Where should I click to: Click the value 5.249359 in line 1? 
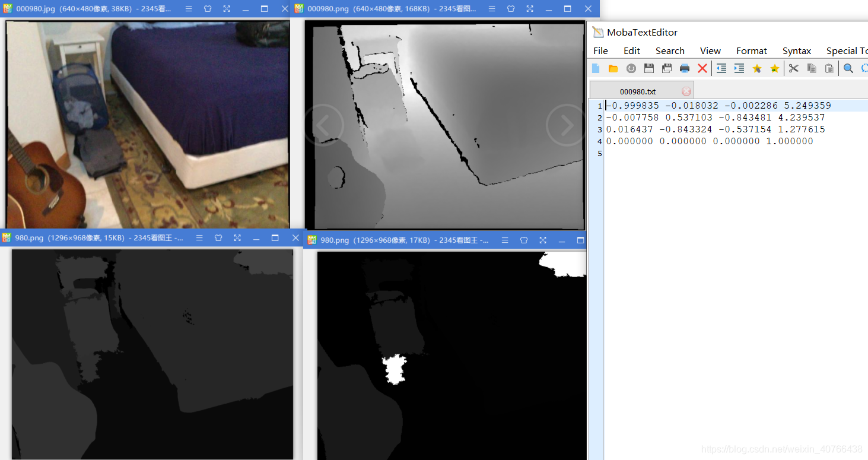click(x=807, y=106)
